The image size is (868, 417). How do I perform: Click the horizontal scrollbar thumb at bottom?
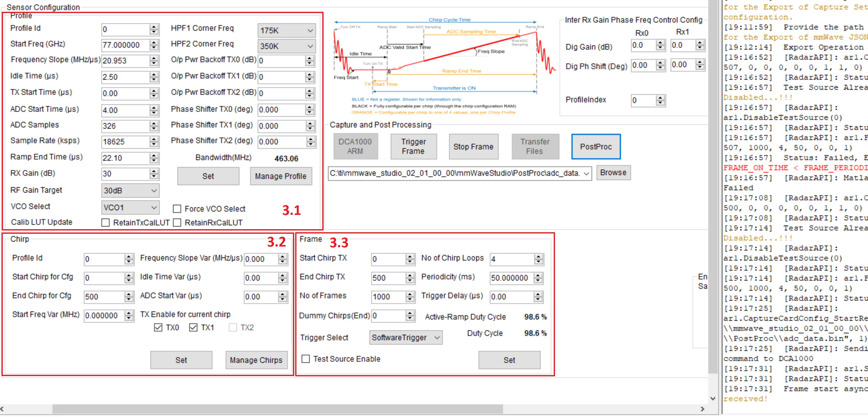pyautogui.click(x=278, y=409)
